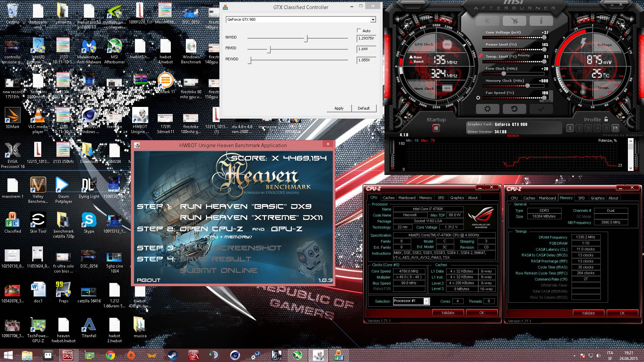
Task: Click OK in right CPU-Z memory window
Action: coord(622,313)
